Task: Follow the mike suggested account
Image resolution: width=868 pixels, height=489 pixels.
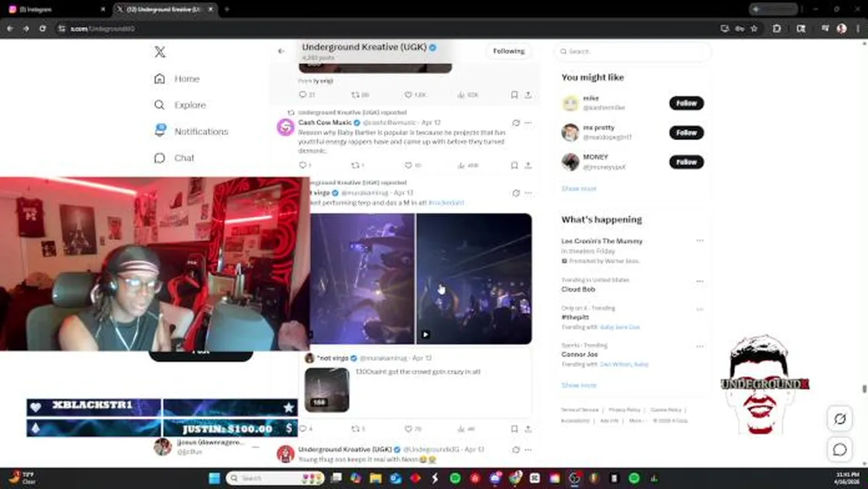Action: (686, 103)
